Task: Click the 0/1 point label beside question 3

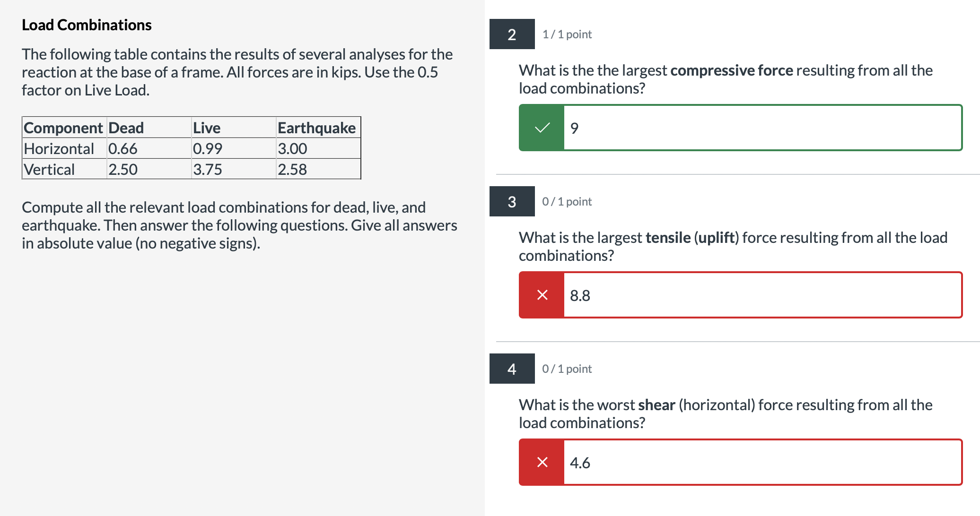Action: click(566, 201)
